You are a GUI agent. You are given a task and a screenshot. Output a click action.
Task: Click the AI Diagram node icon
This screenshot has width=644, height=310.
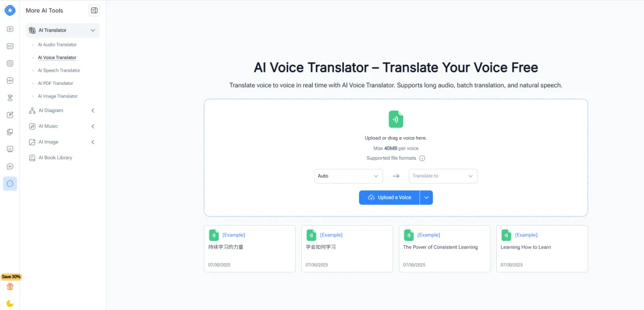(32, 111)
